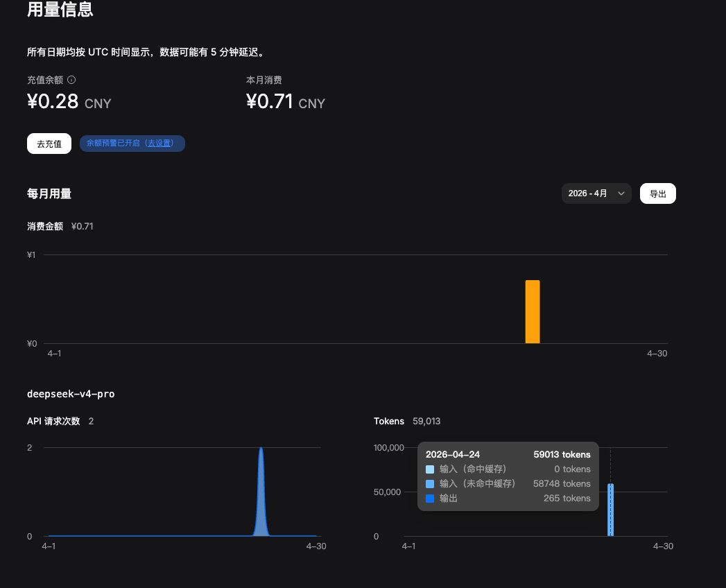Click the 用量信息 page heading
This screenshot has height=588, width=726.
tap(60, 10)
